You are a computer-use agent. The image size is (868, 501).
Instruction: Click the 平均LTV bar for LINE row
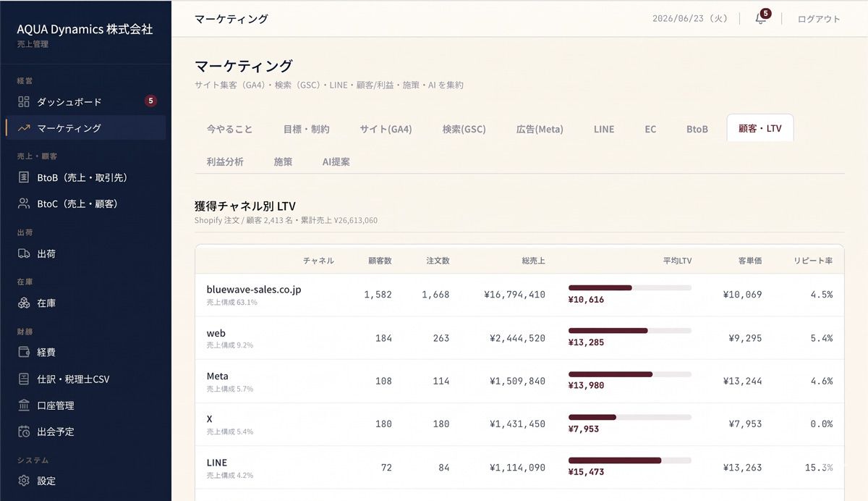pos(630,460)
